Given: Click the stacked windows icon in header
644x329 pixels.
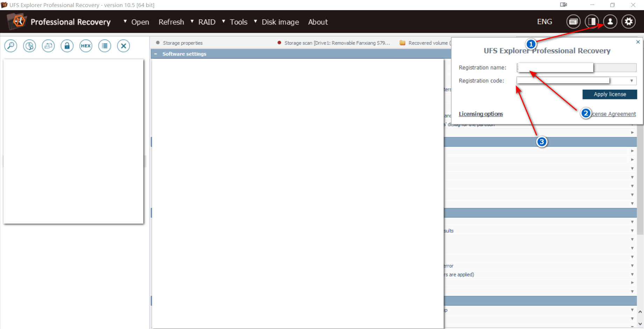Looking at the screenshot, I should [x=573, y=22].
